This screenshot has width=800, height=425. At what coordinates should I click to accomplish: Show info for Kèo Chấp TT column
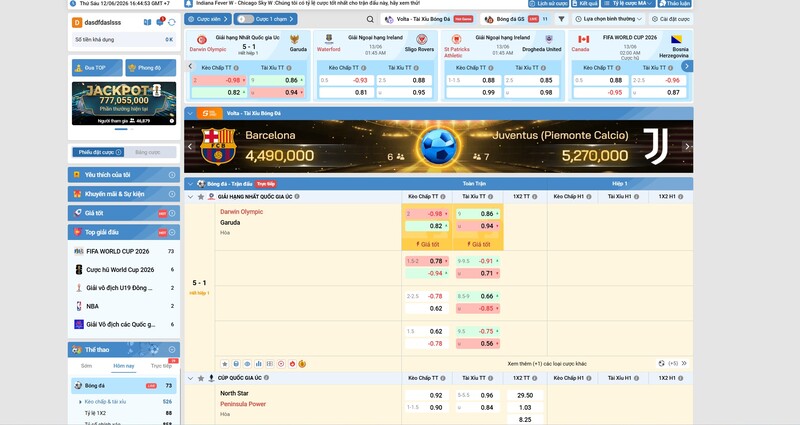tap(442, 196)
